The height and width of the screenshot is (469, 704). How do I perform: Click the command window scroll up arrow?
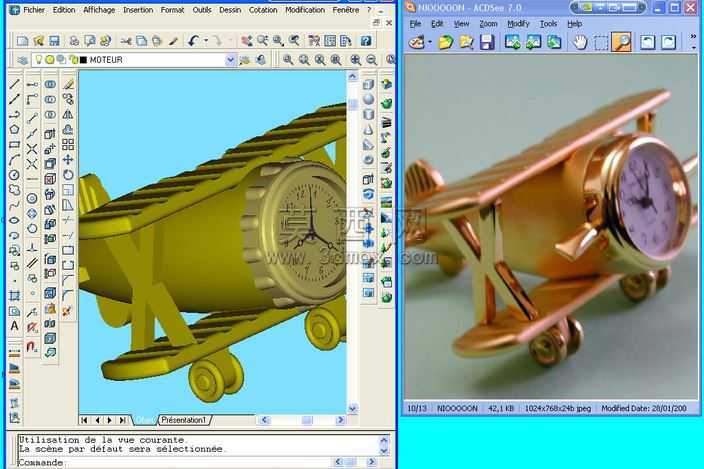384,439
